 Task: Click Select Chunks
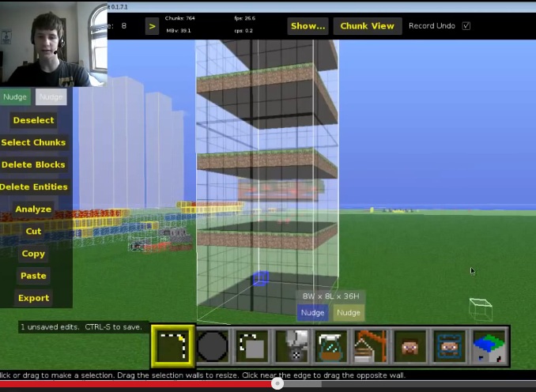[33, 142]
